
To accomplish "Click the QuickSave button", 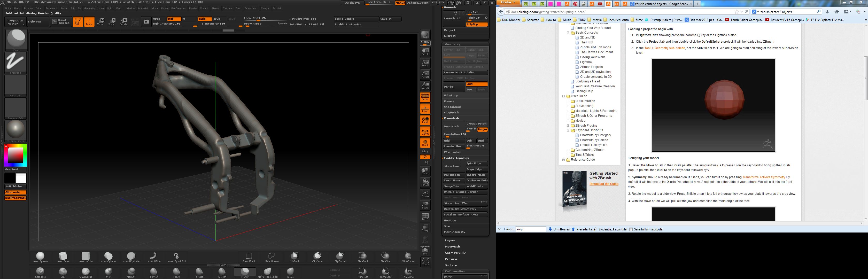I will pyautogui.click(x=352, y=3).
